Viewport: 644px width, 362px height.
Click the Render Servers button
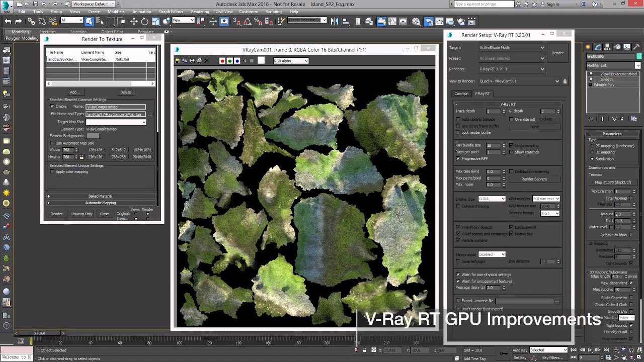(534, 179)
